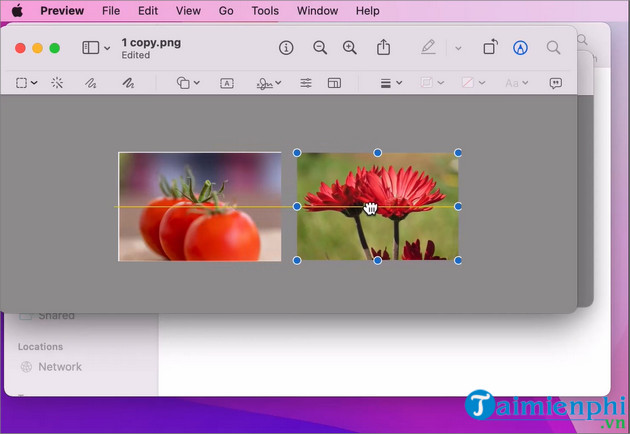Click the Edited status label

136,55
